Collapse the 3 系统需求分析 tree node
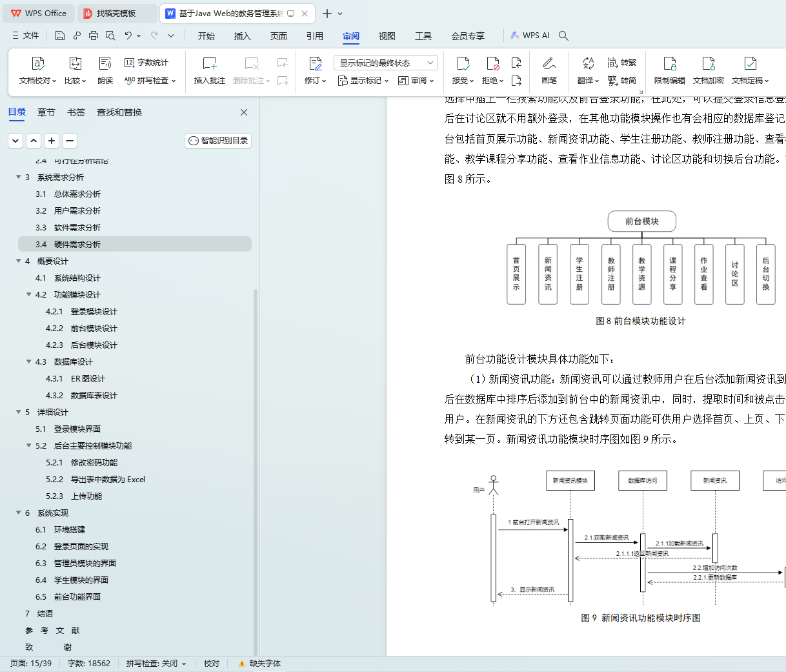 [19, 177]
